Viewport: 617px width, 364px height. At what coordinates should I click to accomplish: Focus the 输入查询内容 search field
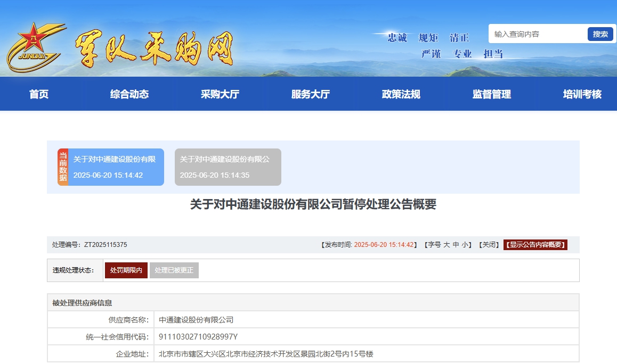click(538, 34)
